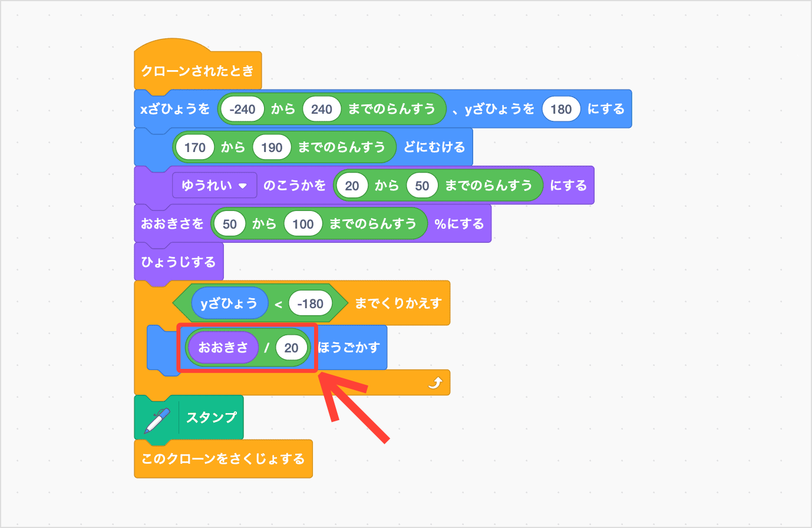This screenshot has width=812, height=528.
Task: Click the %にする text on the size block
Action: click(459, 223)
